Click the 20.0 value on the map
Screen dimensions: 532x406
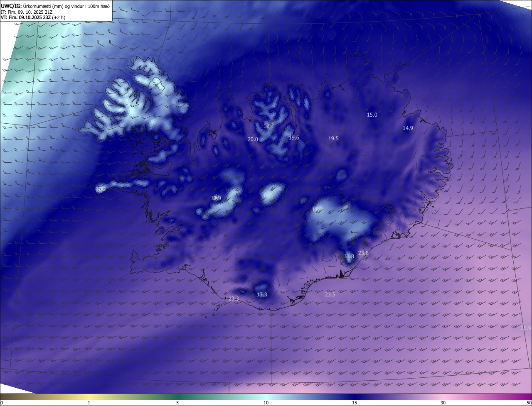click(x=253, y=139)
